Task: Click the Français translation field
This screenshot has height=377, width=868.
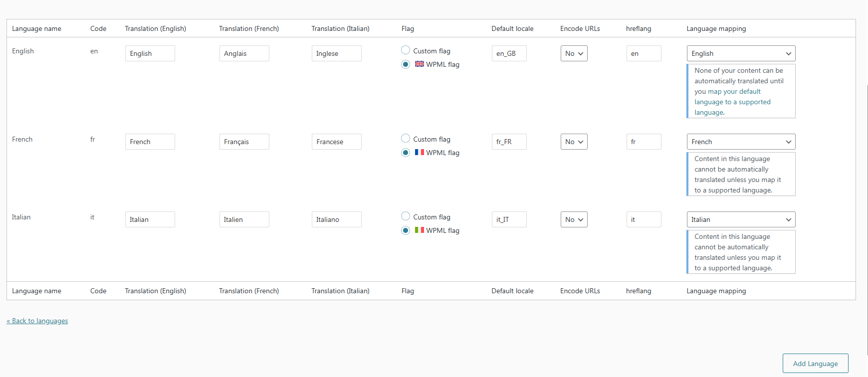Action: pos(244,142)
